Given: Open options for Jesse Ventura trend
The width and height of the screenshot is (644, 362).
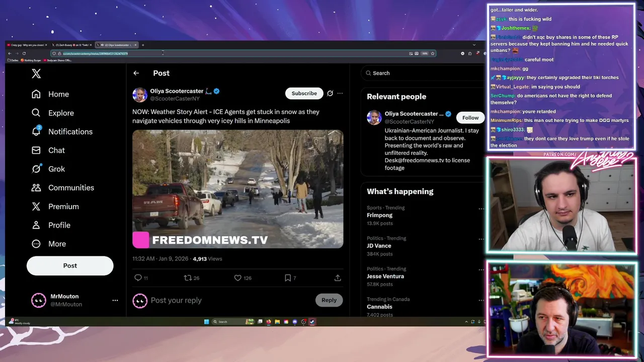Looking at the screenshot, I should point(481,269).
